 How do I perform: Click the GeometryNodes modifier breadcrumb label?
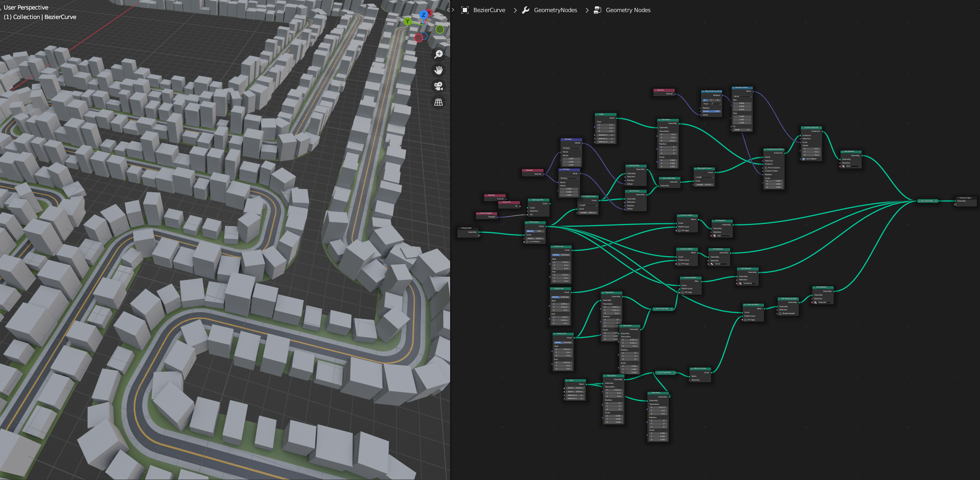pos(555,10)
